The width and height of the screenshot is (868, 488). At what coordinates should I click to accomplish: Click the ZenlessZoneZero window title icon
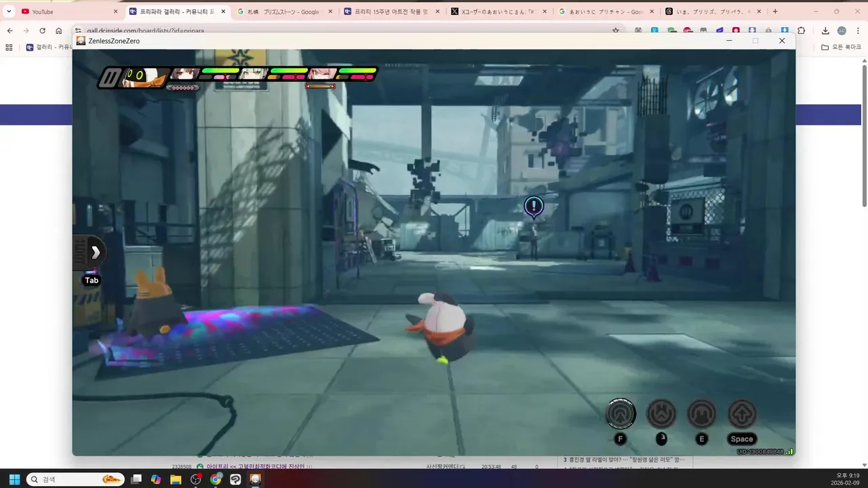[81, 41]
